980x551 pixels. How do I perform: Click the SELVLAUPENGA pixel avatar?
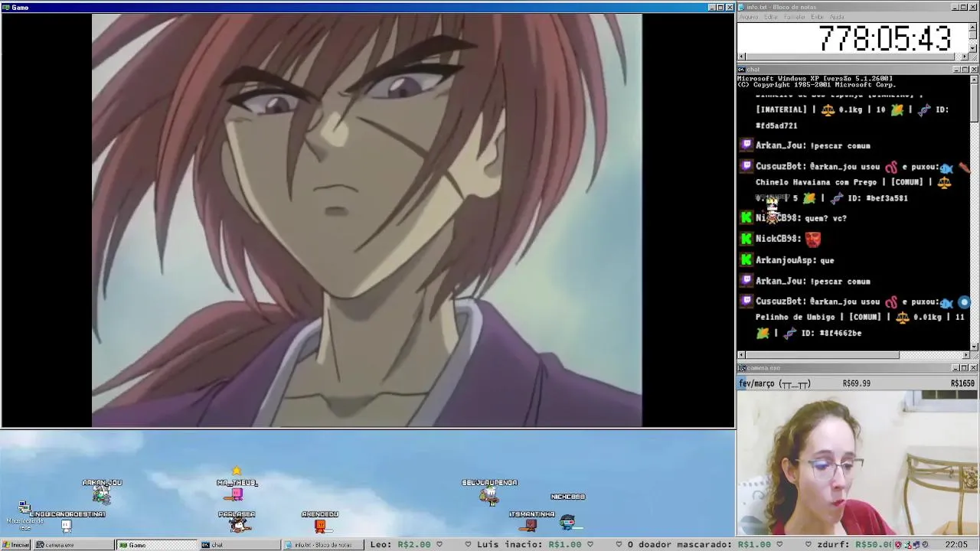(x=489, y=496)
